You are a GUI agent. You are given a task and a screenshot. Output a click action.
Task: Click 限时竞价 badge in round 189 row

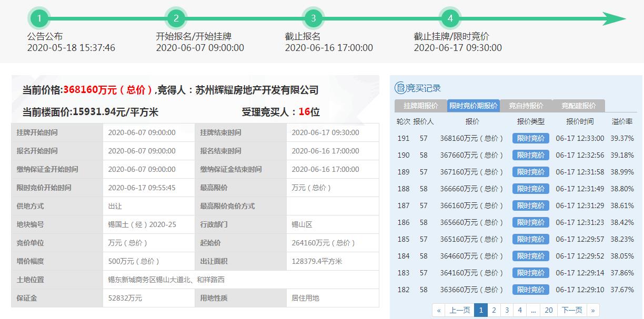(x=531, y=172)
